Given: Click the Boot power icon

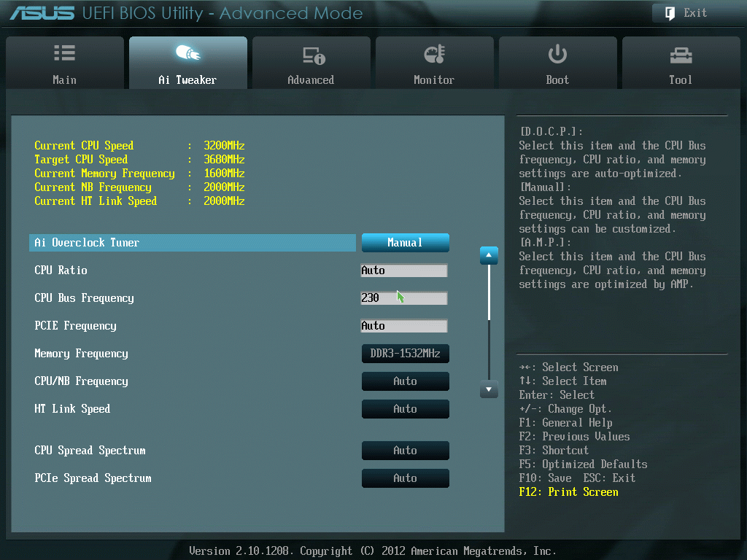Looking at the screenshot, I should point(557,54).
